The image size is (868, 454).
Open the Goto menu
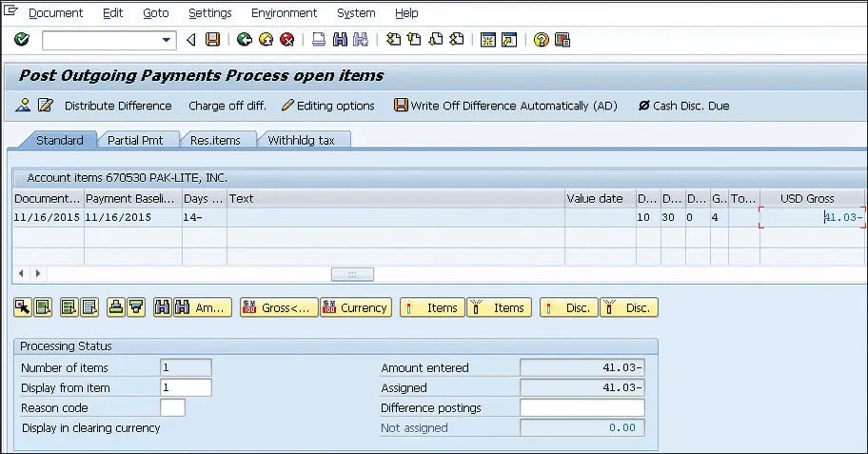click(x=155, y=13)
